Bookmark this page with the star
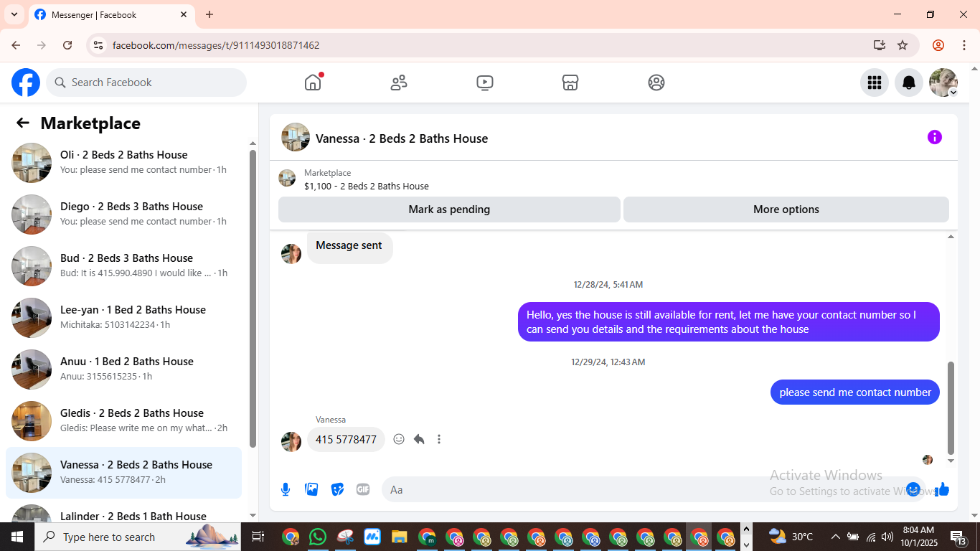Image resolution: width=980 pixels, height=551 pixels. point(903,45)
